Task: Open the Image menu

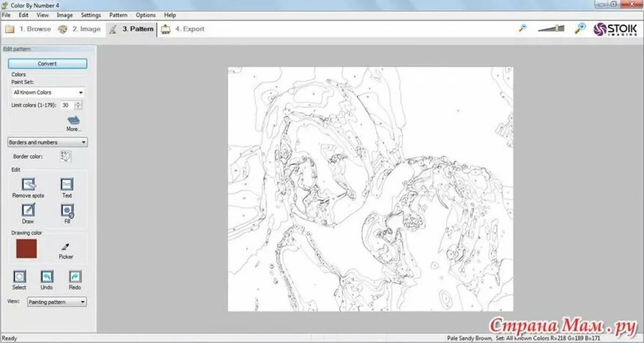Action: pos(65,15)
